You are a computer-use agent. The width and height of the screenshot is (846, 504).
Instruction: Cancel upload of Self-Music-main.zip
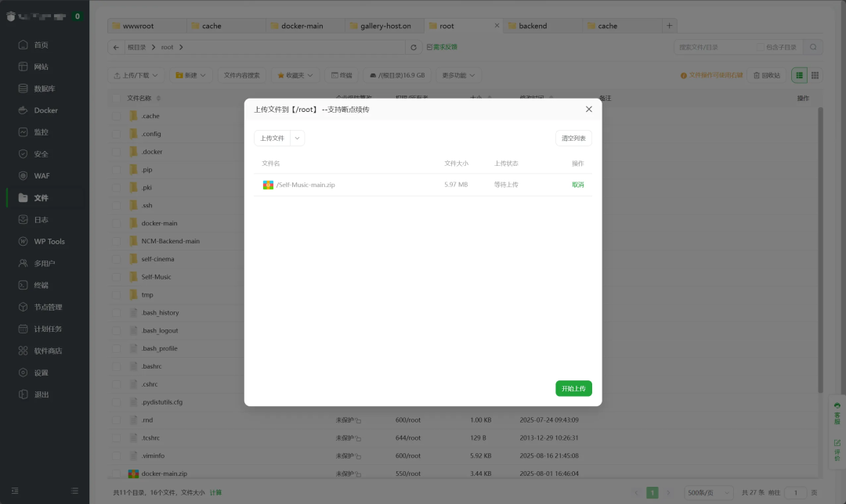[x=578, y=185]
